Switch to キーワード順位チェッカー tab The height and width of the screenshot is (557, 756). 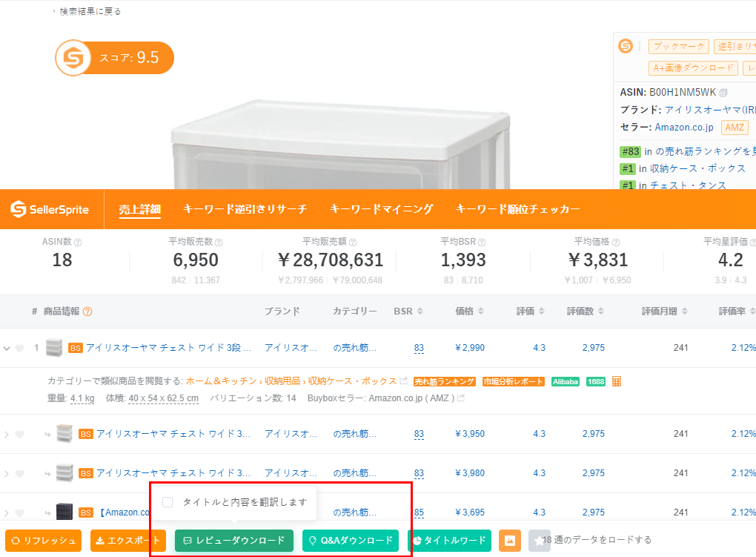click(517, 209)
